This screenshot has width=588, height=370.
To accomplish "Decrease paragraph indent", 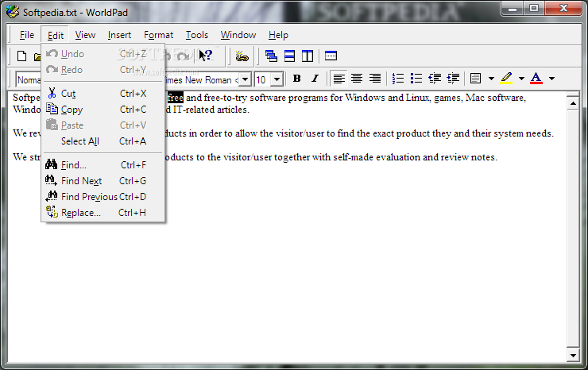I will (435, 79).
